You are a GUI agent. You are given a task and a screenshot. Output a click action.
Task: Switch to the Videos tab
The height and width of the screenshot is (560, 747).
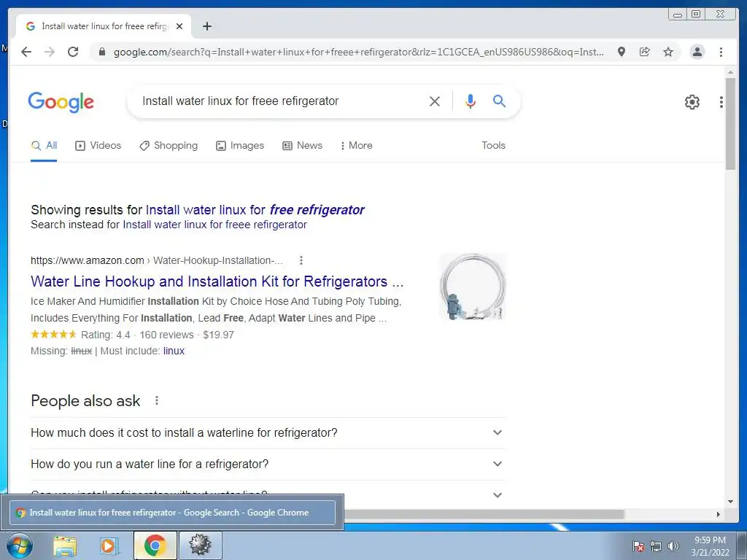(98, 146)
